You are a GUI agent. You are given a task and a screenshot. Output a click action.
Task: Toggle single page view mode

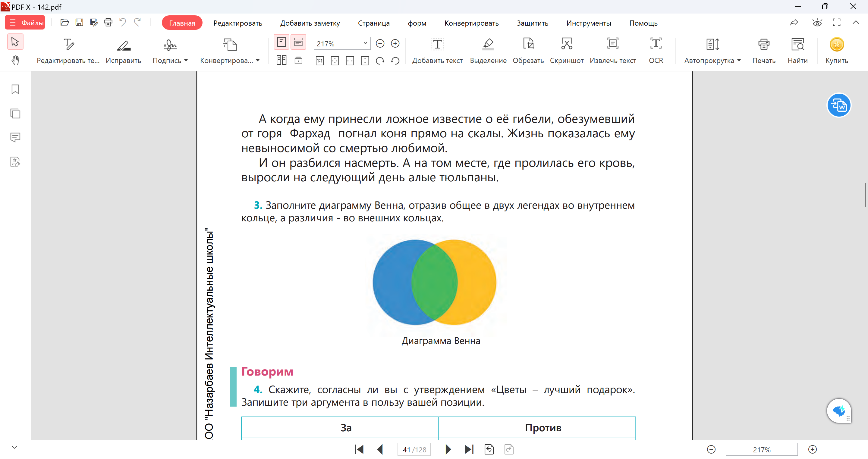[281, 42]
